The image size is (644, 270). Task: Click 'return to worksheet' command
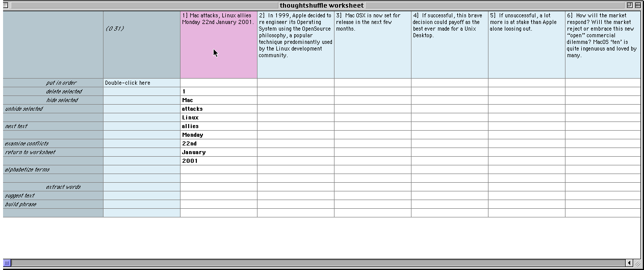(x=30, y=152)
